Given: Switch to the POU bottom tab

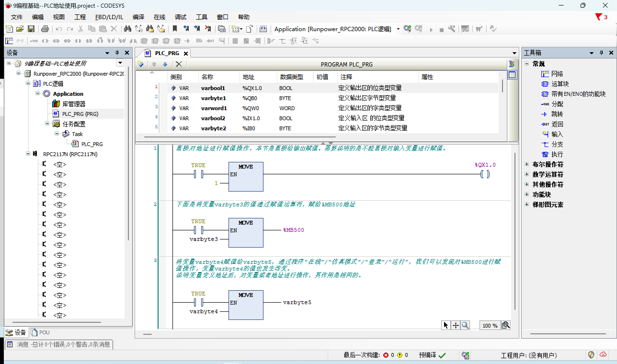Looking at the screenshot, I should point(40,332).
